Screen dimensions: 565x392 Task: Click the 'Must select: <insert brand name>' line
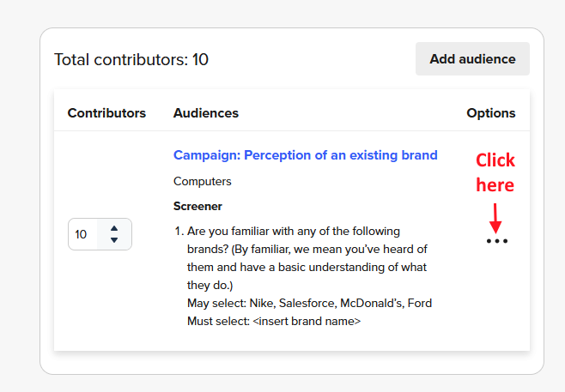click(273, 321)
